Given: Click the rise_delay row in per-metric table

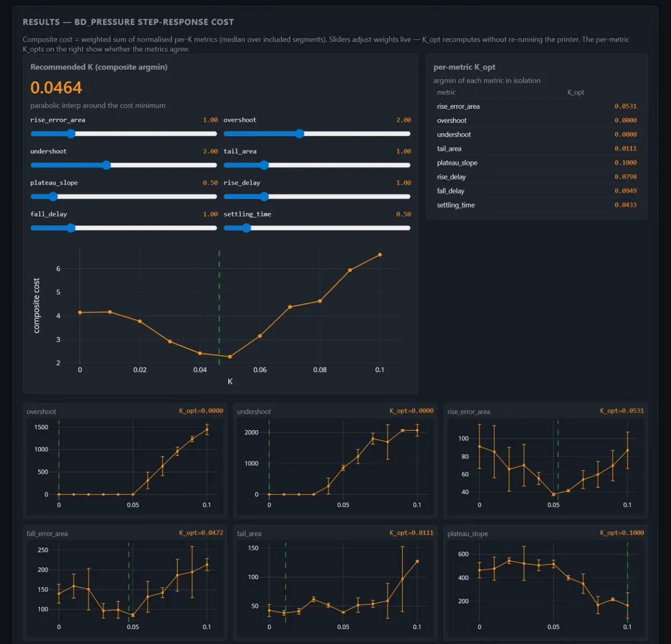Looking at the screenshot, I should (537, 177).
